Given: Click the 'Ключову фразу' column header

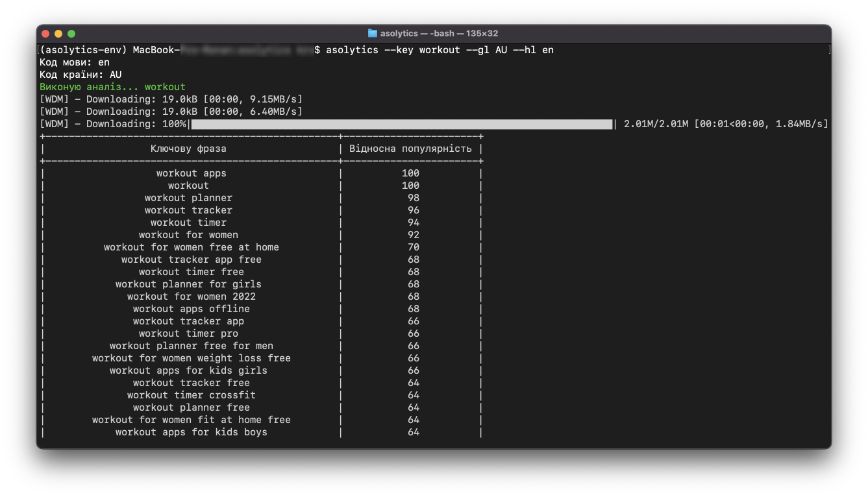Looking at the screenshot, I should coord(188,149).
